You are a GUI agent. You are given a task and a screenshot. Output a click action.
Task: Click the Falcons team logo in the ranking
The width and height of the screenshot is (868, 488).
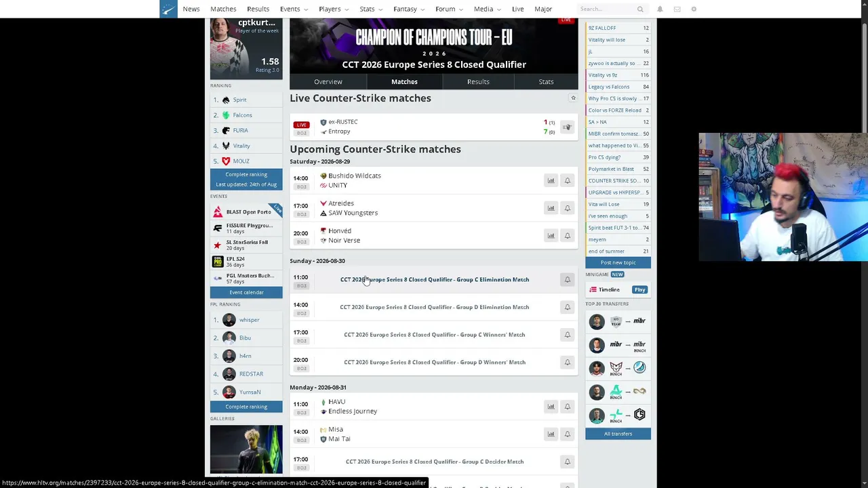coord(226,115)
